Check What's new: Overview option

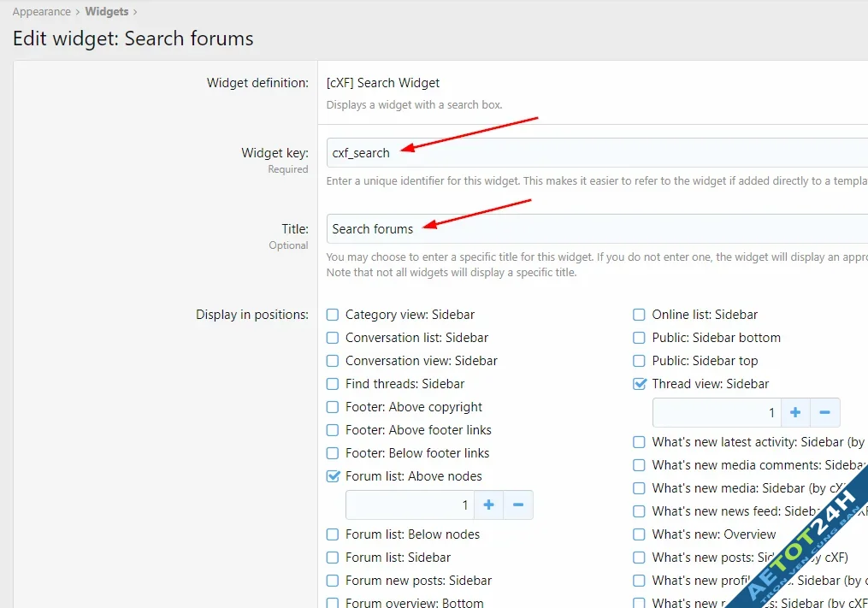point(639,534)
